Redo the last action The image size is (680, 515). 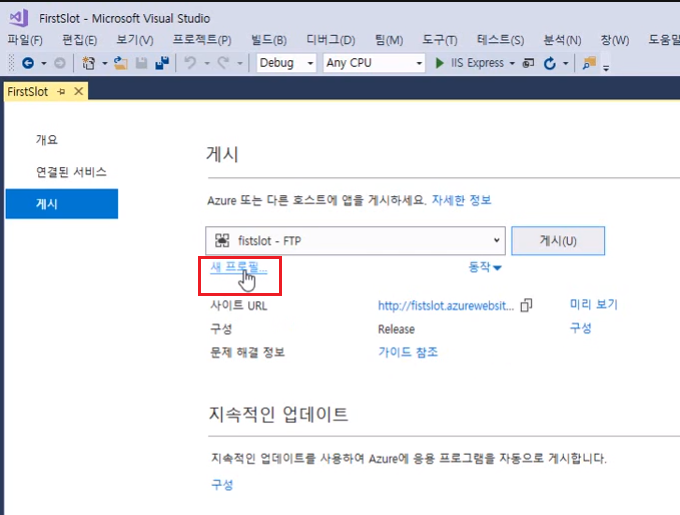pyautogui.click(x=223, y=63)
